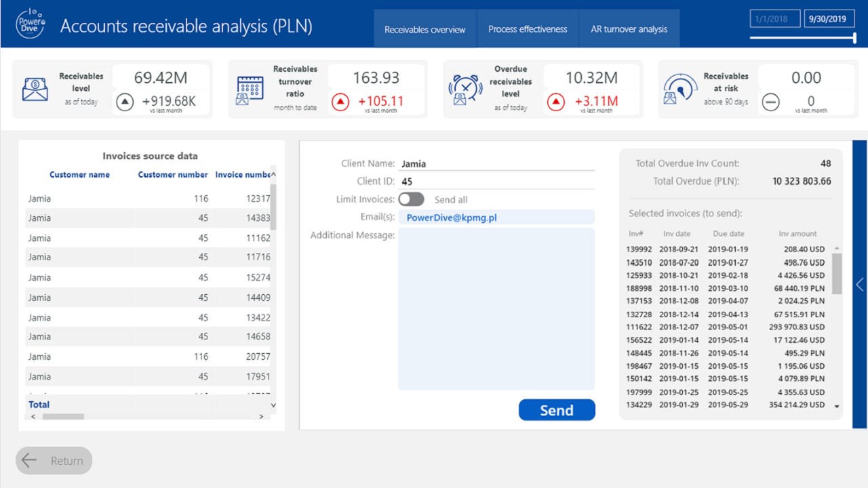Click the 9/30/2019 end date field

829,19
